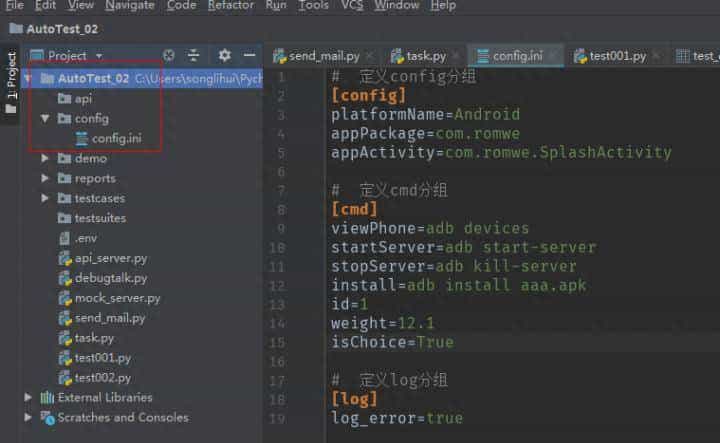720x443 pixels.
Task: Open the Refactor menu
Action: point(230,6)
